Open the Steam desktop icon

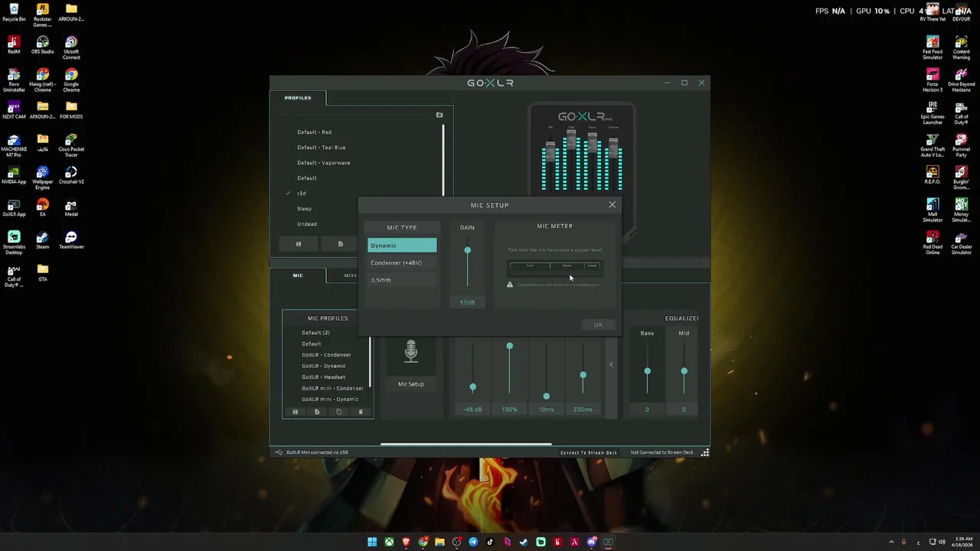coord(42,240)
